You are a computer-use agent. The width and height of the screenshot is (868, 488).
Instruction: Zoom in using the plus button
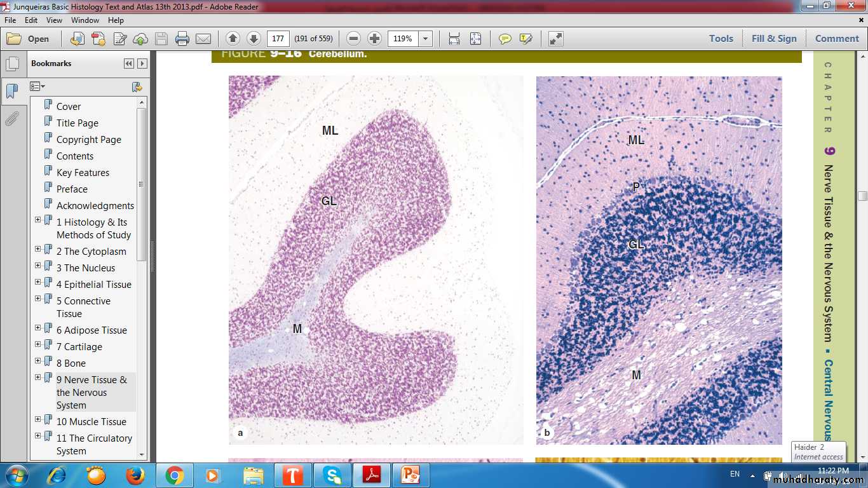[x=375, y=39]
